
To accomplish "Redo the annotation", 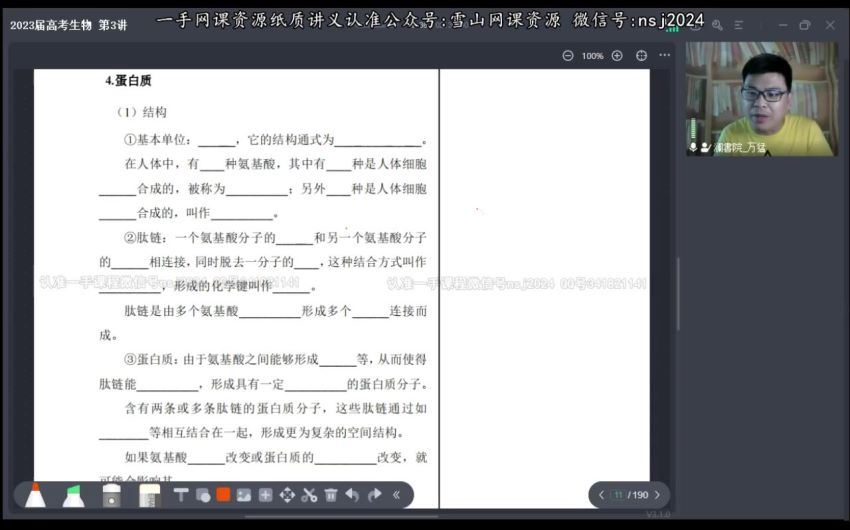I will pos(375,495).
